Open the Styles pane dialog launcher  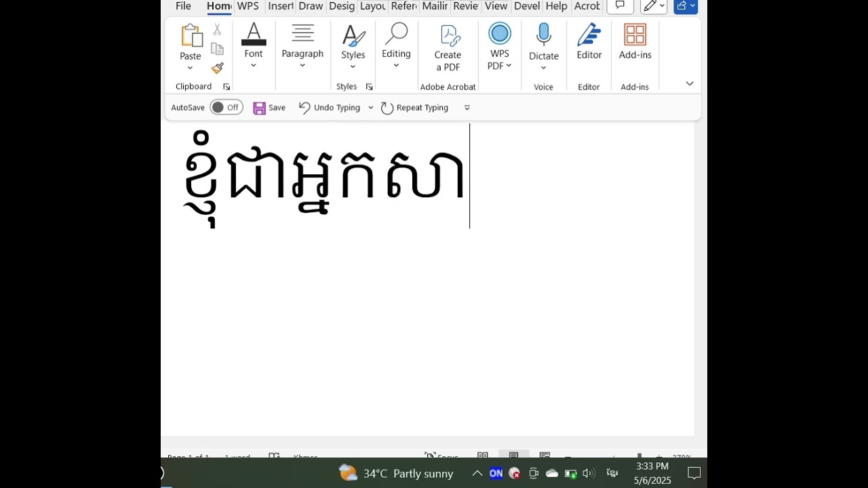(369, 87)
